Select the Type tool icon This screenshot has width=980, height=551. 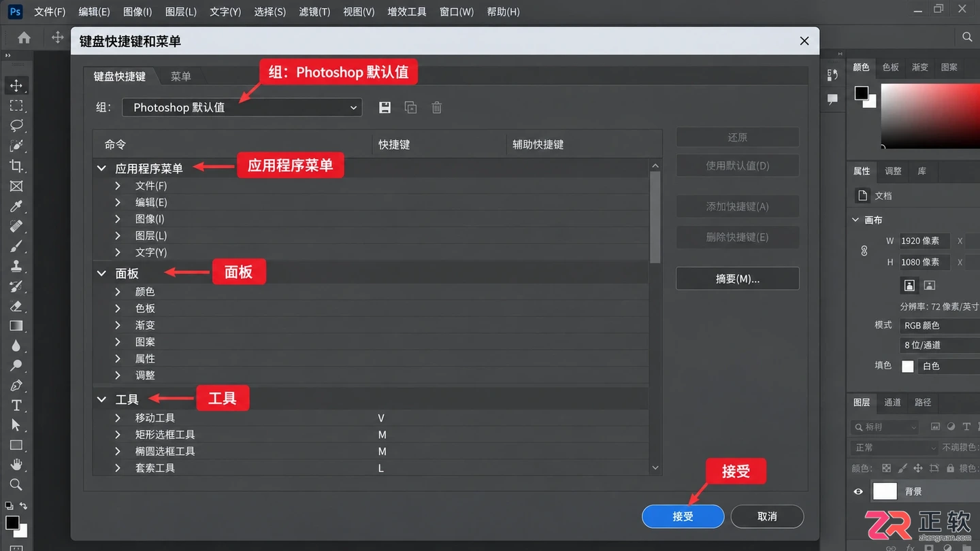(x=16, y=405)
